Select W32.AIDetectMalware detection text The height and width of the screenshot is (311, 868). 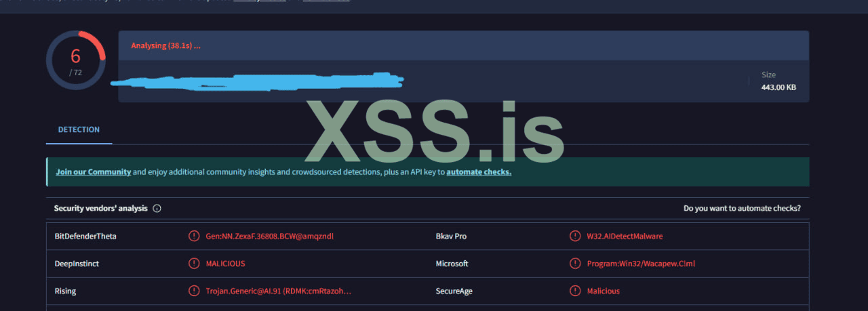click(x=625, y=236)
